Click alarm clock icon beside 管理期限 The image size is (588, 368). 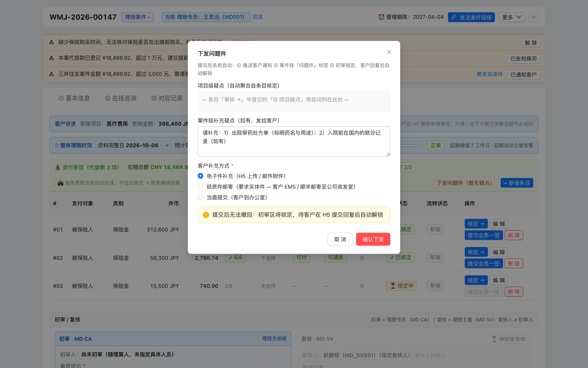tap(381, 17)
